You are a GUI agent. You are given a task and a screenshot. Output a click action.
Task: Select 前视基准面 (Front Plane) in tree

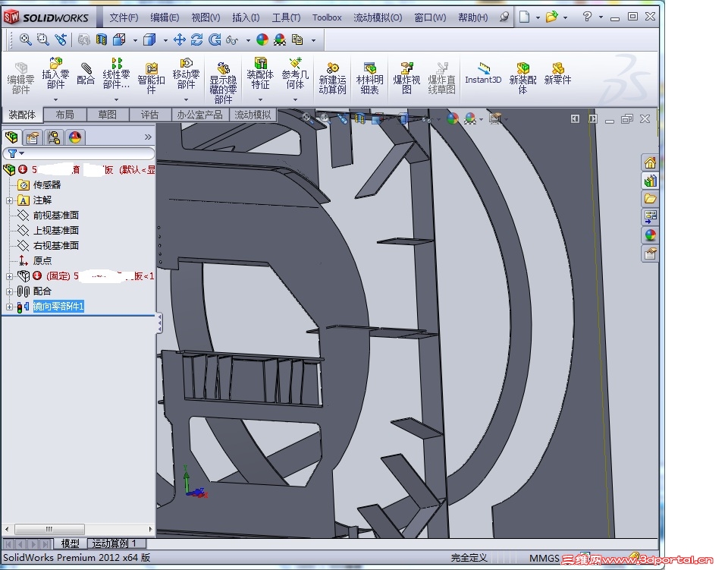(55, 216)
